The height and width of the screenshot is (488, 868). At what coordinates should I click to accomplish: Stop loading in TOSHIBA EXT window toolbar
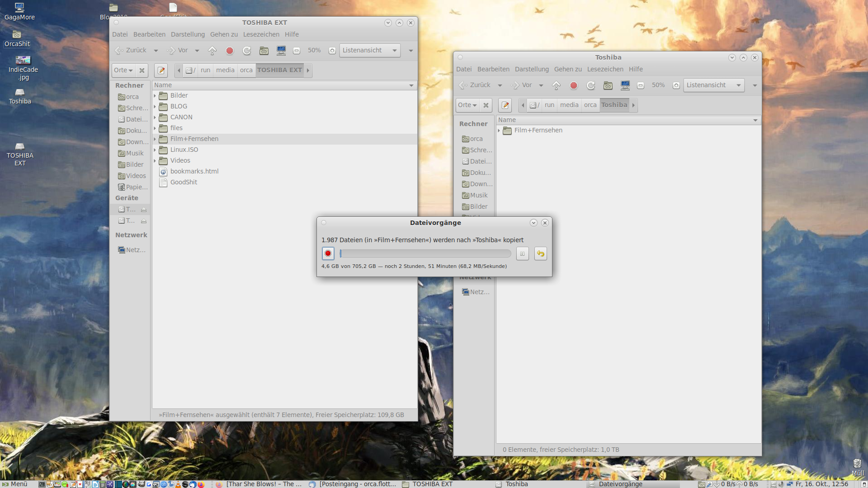pos(230,51)
